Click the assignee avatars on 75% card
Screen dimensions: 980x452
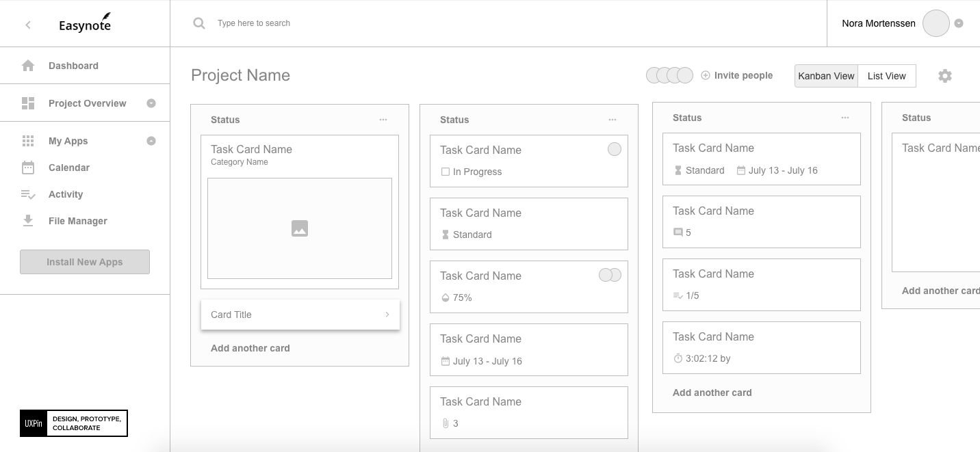tap(610, 275)
